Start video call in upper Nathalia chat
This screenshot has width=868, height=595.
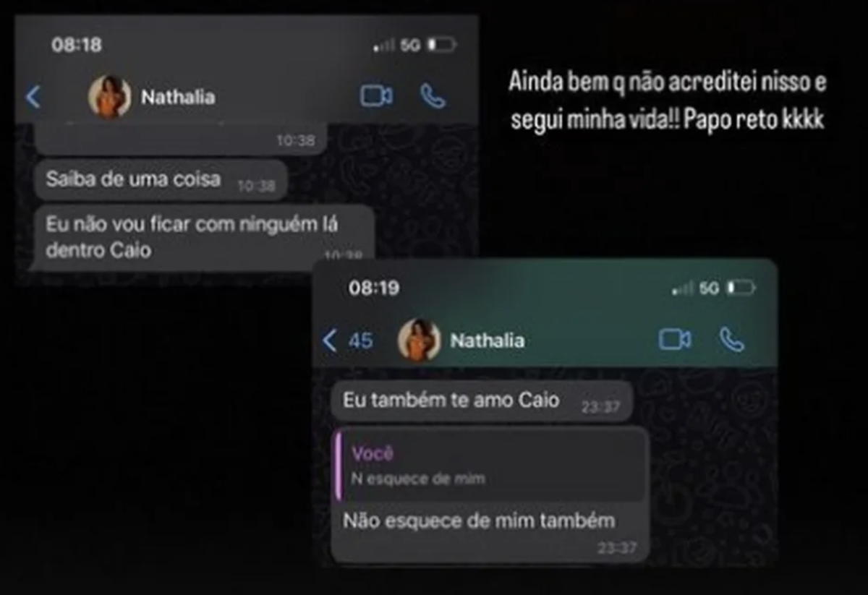point(376,96)
